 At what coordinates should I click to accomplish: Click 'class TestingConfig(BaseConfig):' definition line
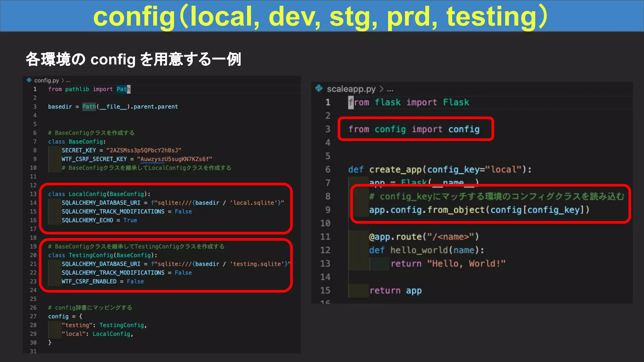click(103, 255)
